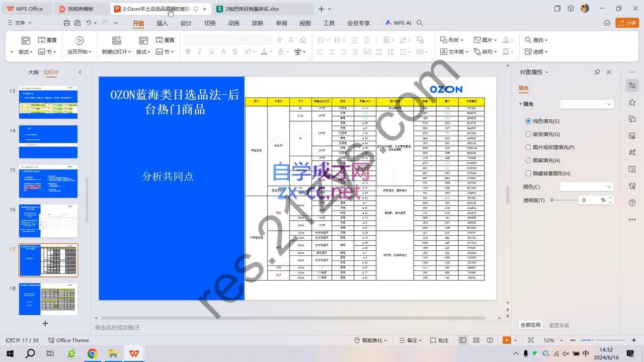The height and width of the screenshot is (362, 644).
Task: Select slide 16 thumbnail
Action: click(x=48, y=221)
